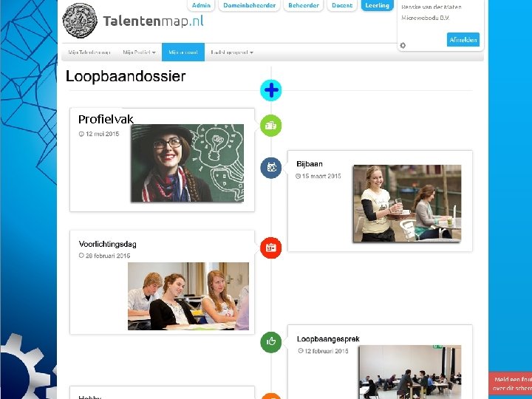Image resolution: width=532 pixels, height=399 pixels.
Task: Click the red calendar Voorlichtingsdag icon
Action: click(x=270, y=248)
